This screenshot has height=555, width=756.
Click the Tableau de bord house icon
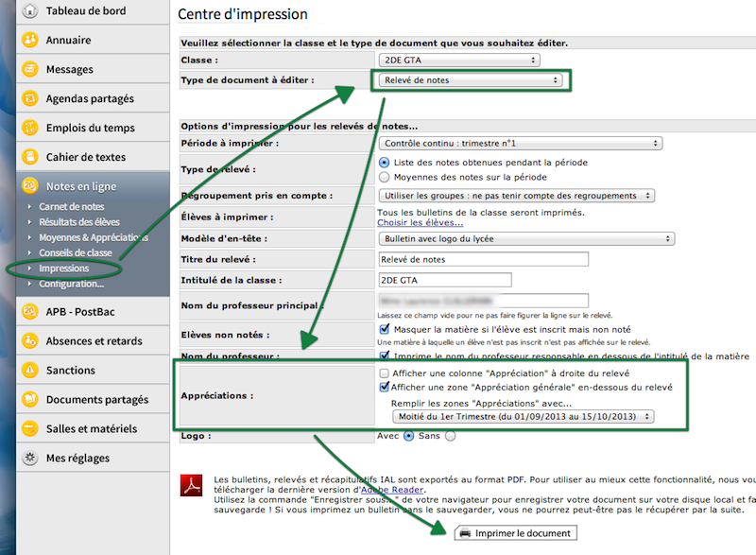[x=30, y=11]
